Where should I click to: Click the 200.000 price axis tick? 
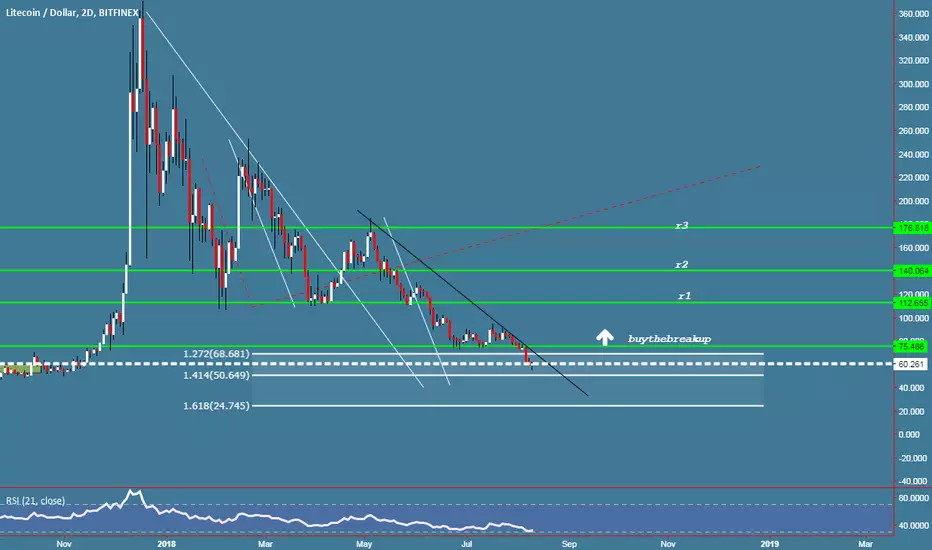[x=914, y=201]
